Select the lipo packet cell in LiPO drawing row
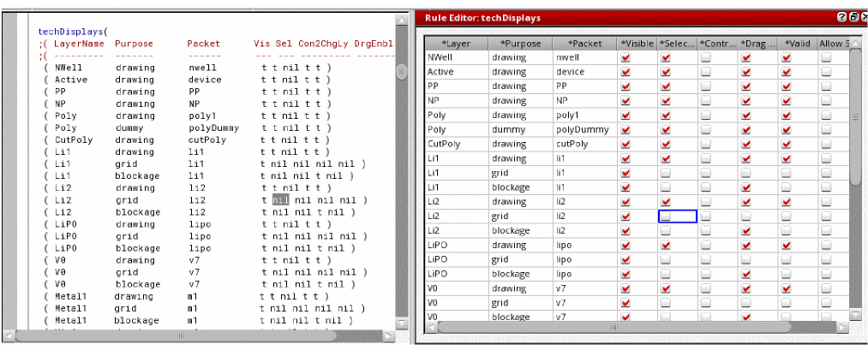The height and width of the screenshot is (350, 868). pyautogui.click(x=583, y=246)
